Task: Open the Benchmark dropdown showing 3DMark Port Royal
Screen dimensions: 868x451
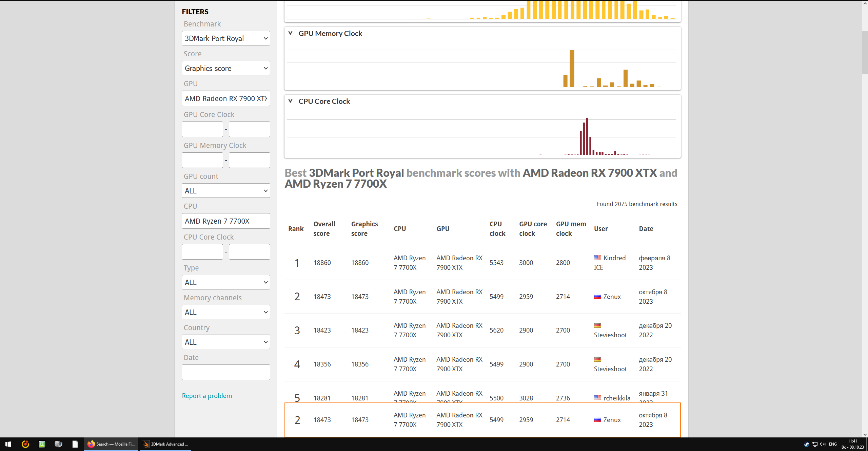Action: click(x=226, y=38)
